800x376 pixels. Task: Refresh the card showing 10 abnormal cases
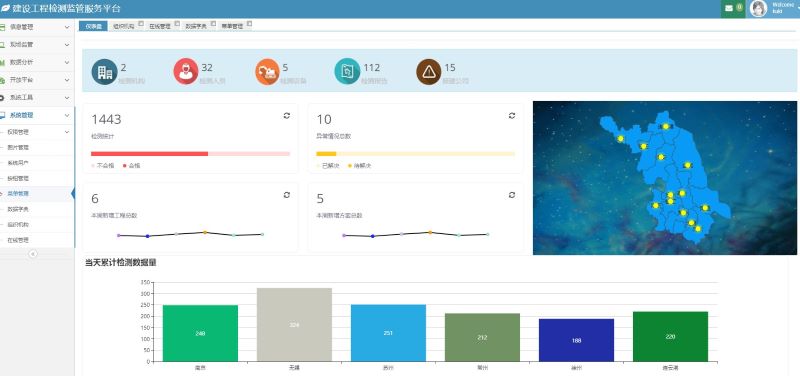(512, 116)
